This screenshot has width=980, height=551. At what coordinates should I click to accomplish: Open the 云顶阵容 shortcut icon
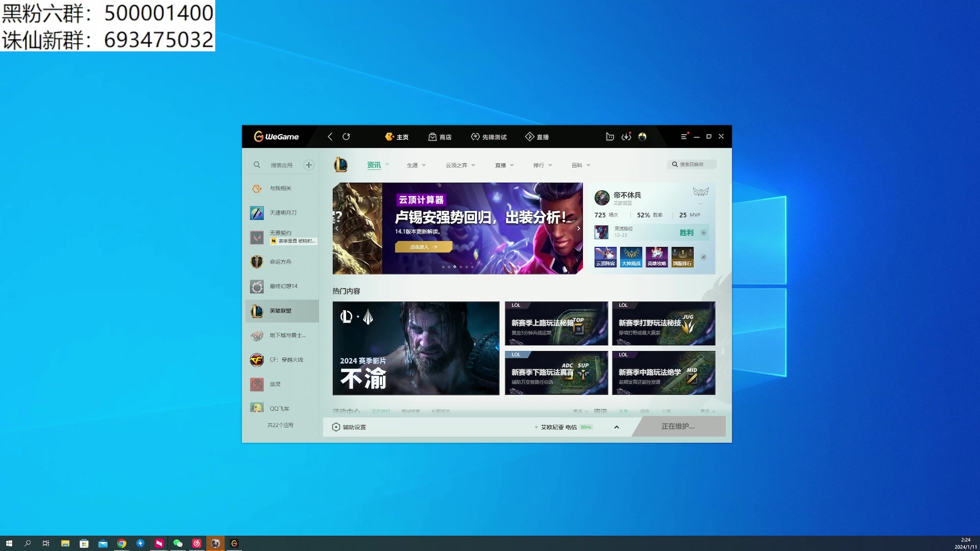point(605,257)
